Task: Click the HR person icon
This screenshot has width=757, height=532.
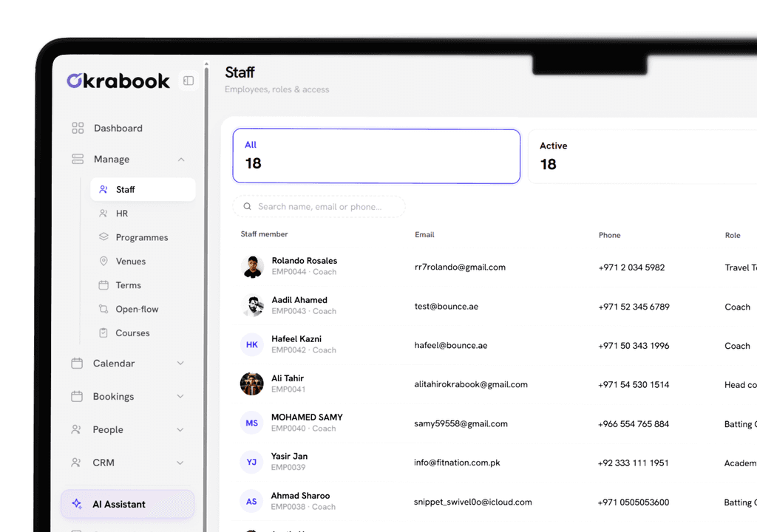Action: pos(103,214)
